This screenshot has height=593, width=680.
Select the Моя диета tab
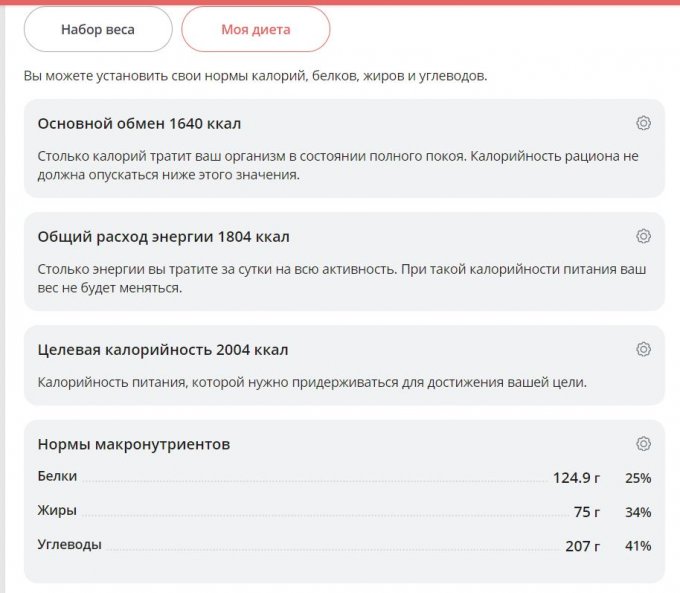click(255, 29)
